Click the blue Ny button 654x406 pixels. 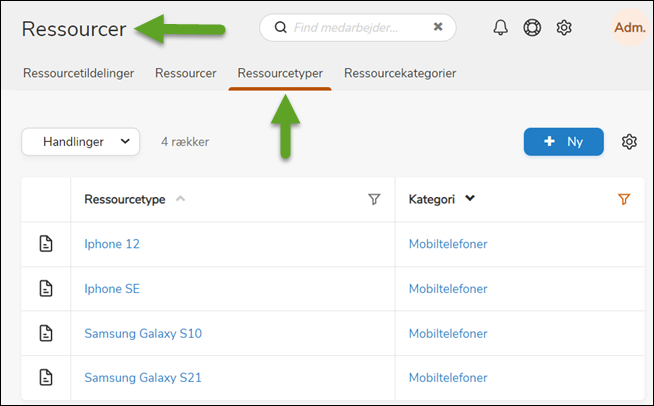click(x=563, y=142)
